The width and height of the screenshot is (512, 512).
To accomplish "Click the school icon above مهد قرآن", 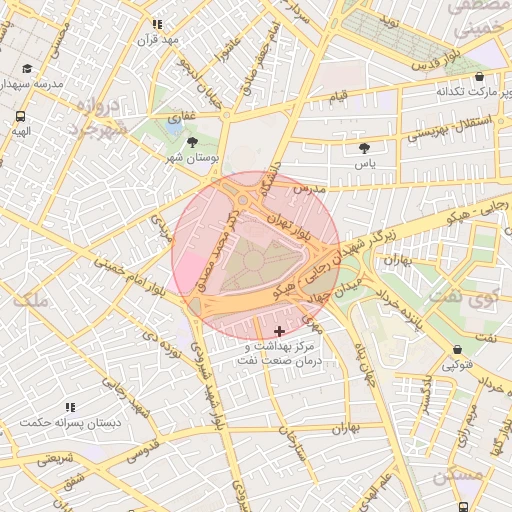I will 158,25.
